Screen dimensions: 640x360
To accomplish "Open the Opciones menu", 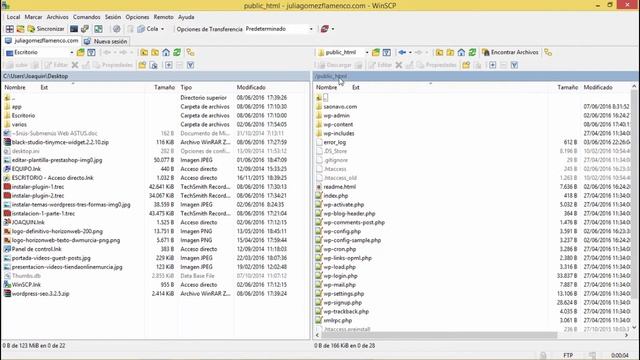I will (137, 17).
